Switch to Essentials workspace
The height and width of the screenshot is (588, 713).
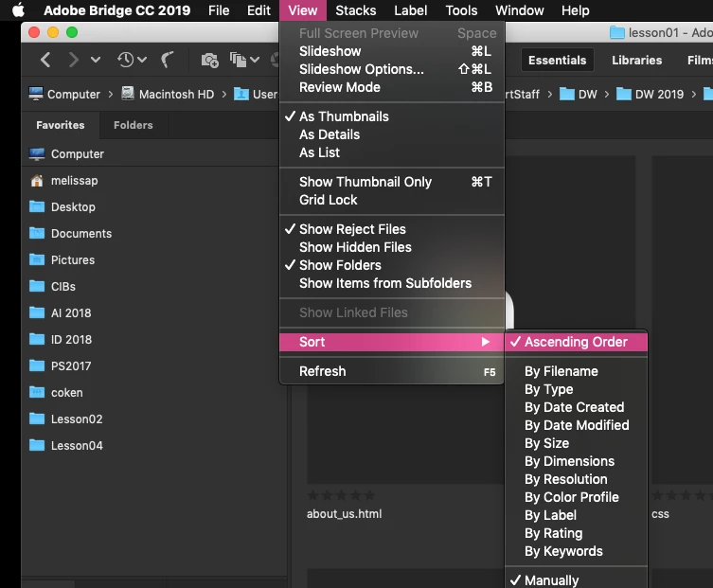557,60
